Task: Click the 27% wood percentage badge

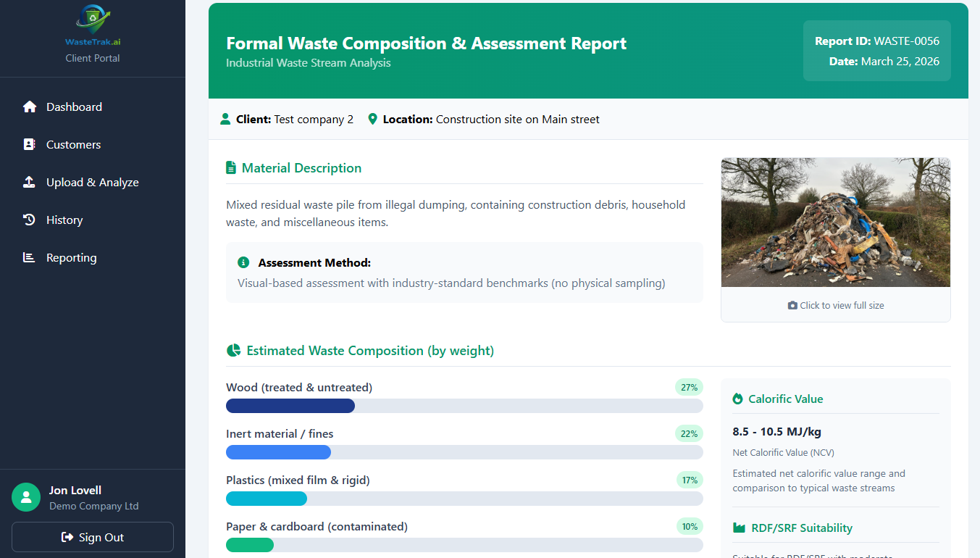Action: point(689,387)
